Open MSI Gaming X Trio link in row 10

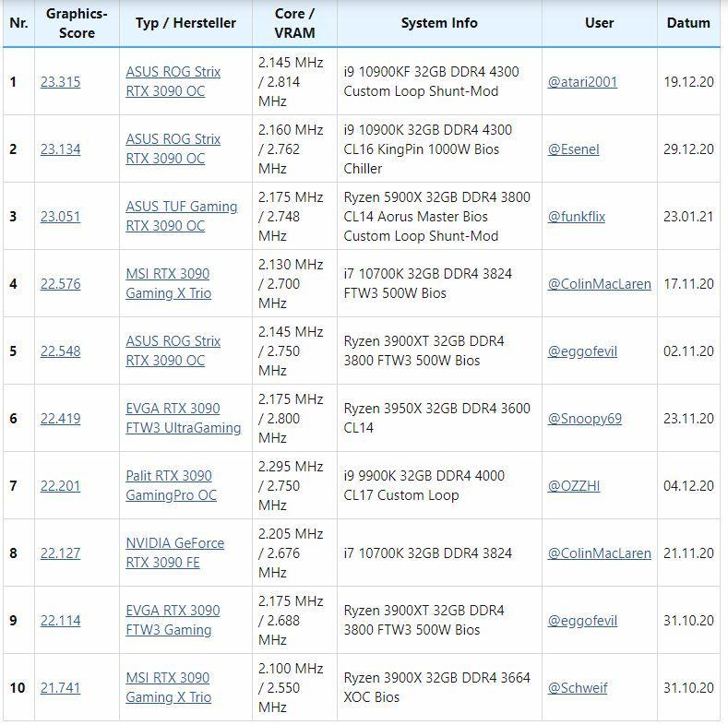[x=169, y=687]
